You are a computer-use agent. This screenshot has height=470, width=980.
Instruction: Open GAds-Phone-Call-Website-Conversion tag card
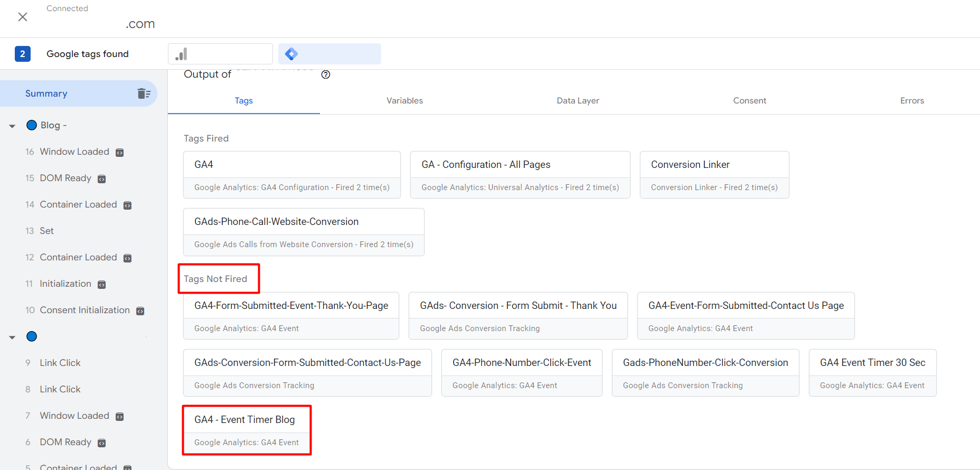(x=303, y=232)
